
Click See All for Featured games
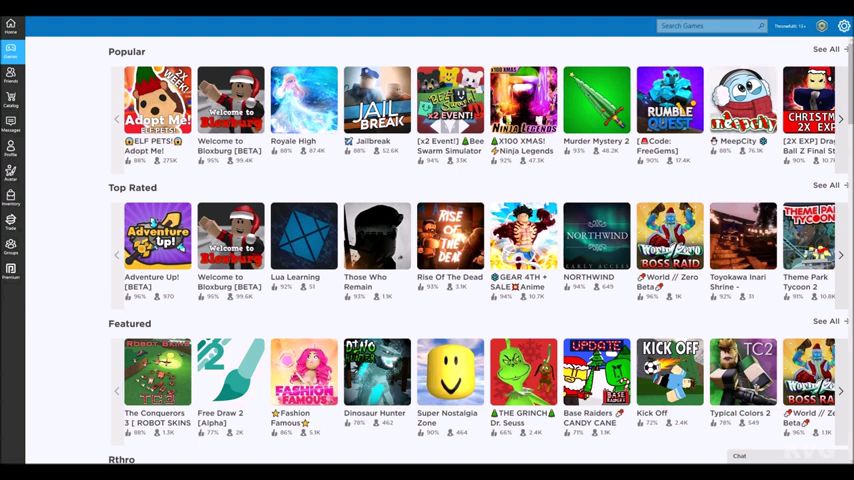826,321
